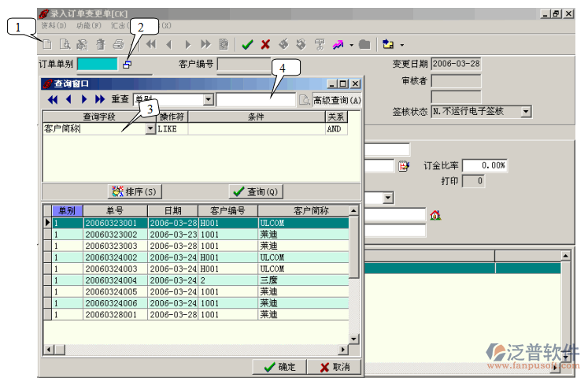
Task: Open the lookup icon beside 订单单别 field
Action: pos(128,64)
